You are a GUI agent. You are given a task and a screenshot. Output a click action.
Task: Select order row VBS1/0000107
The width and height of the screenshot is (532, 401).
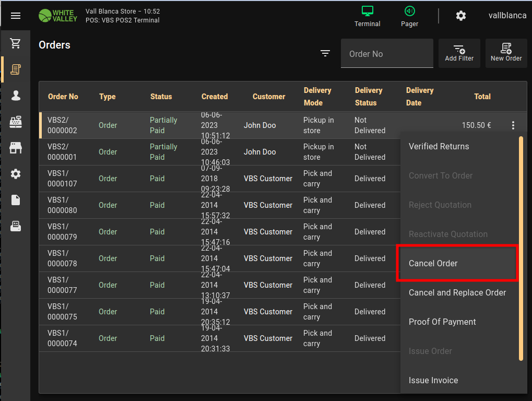click(209, 179)
